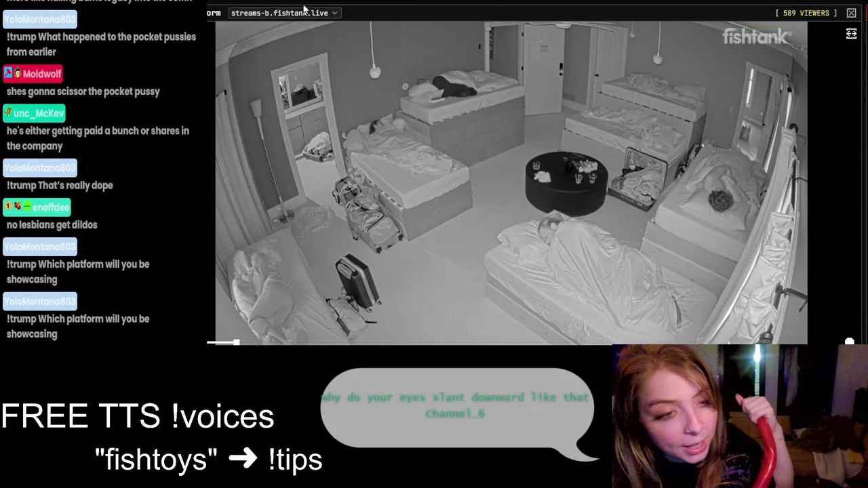This screenshot has height=488, width=868.
Task: Click the 'he's either getting paid' message
Action: tap(98, 138)
